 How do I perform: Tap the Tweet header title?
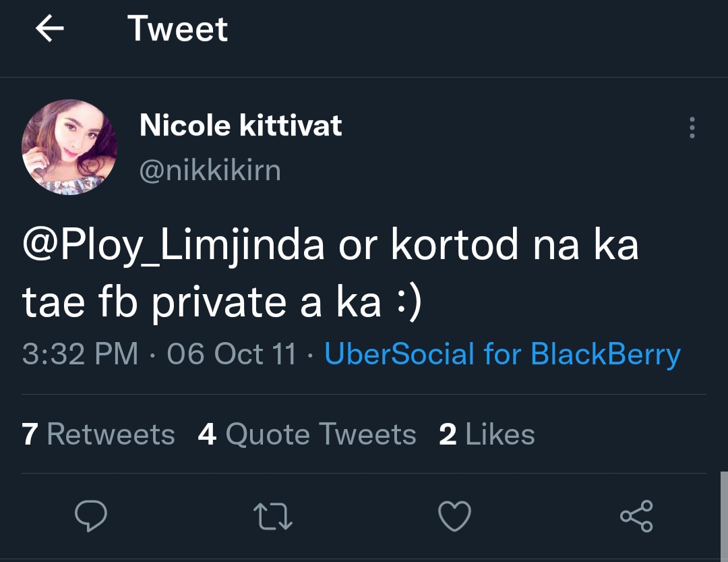[178, 29]
